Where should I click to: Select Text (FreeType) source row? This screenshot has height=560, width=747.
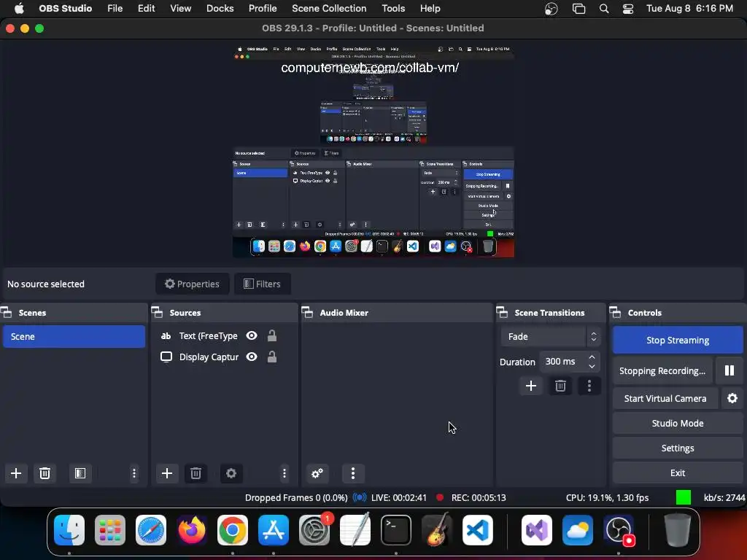tap(223, 335)
